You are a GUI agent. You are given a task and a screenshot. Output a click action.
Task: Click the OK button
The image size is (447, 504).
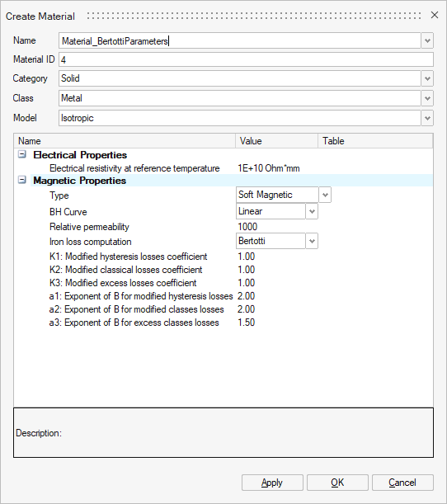[x=337, y=483]
